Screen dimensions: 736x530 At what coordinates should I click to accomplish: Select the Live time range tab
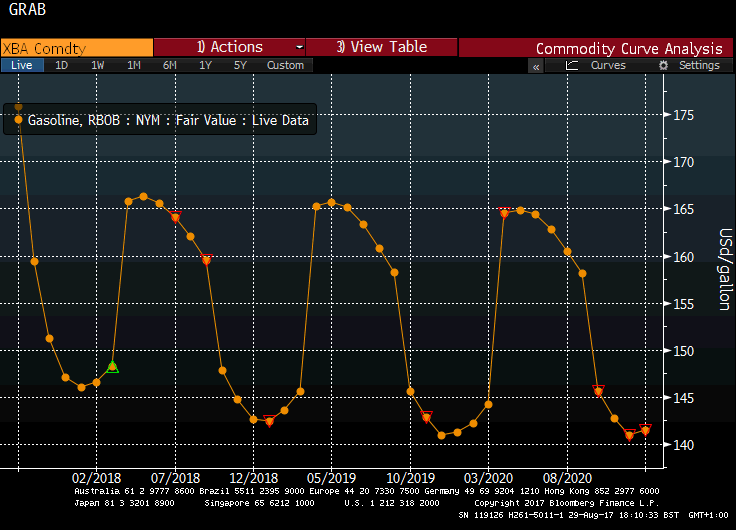[21, 65]
